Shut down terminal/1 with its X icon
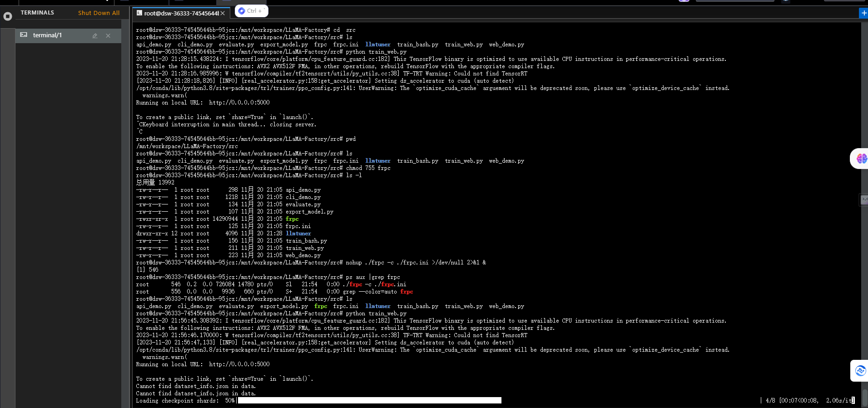The image size is (868, 408). pos(108,35)
